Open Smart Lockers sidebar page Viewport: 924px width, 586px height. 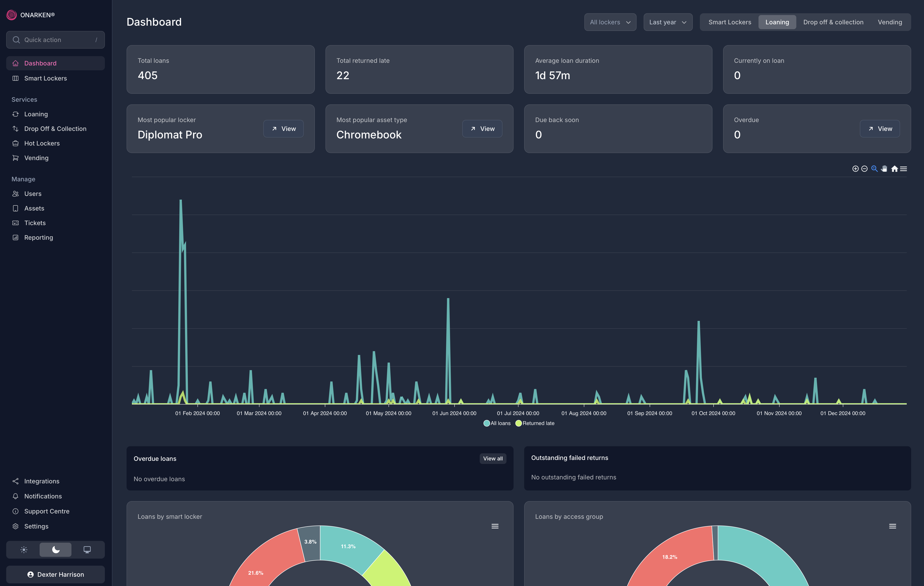[56, 78]
